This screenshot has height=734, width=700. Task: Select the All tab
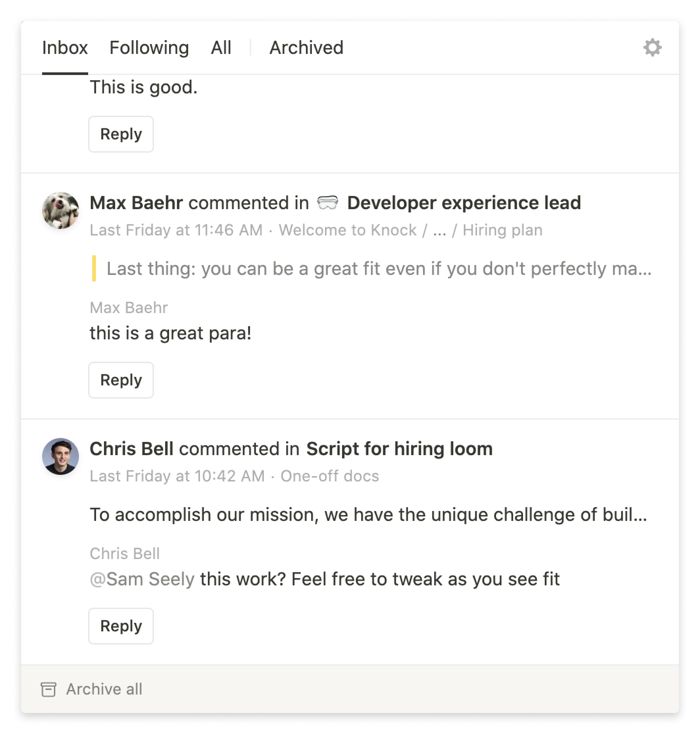click(221, 48)
